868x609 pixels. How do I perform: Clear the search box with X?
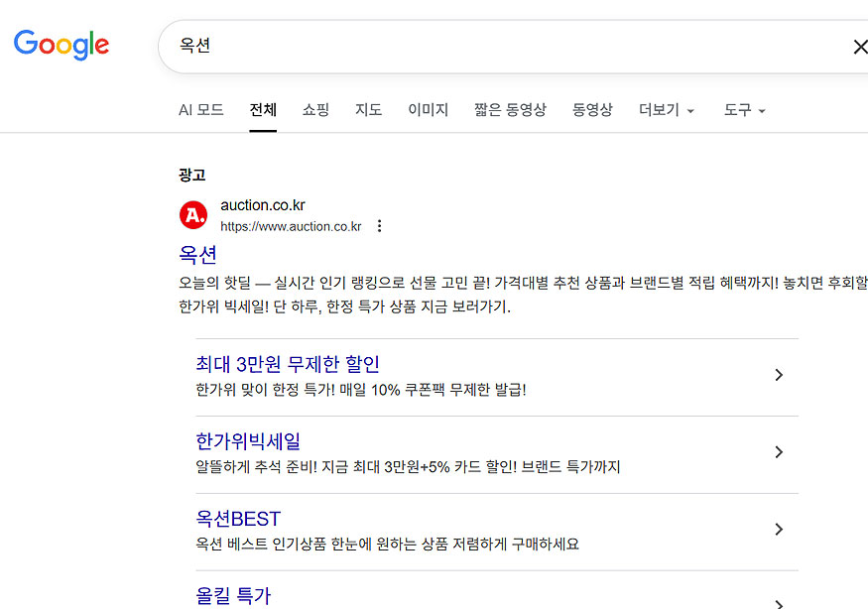[859, 47]
